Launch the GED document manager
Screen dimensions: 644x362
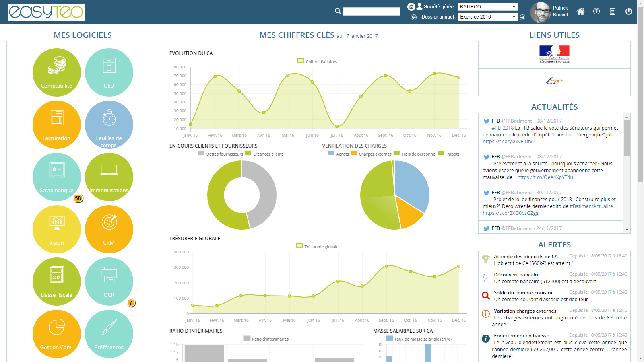[x=109, y=72]
